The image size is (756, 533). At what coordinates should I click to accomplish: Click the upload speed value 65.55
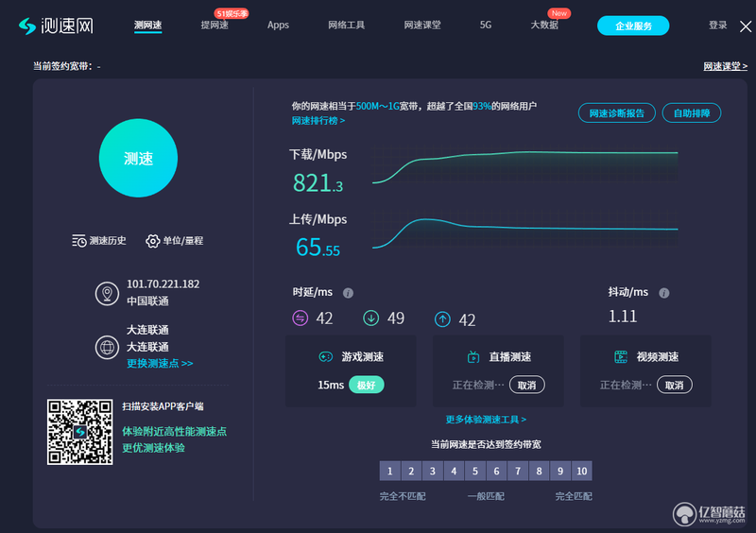click(318, 247)
